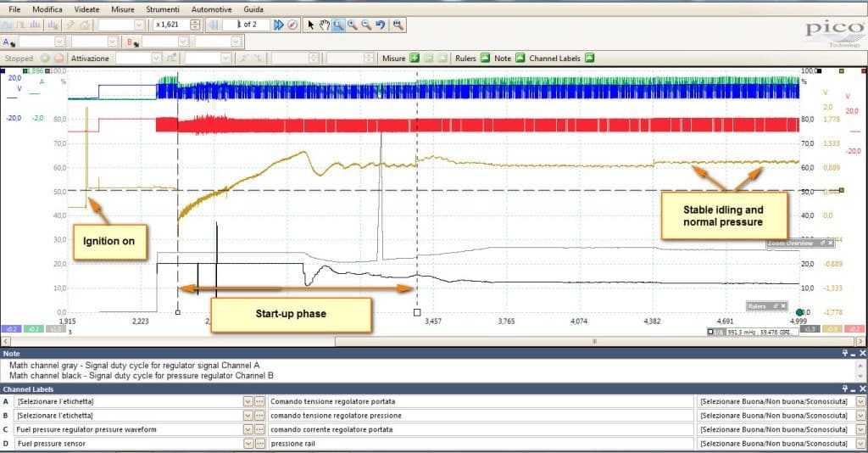868x453 pixels.
Task: Click the Attivazione trigger button
Action: pos(90,59)
